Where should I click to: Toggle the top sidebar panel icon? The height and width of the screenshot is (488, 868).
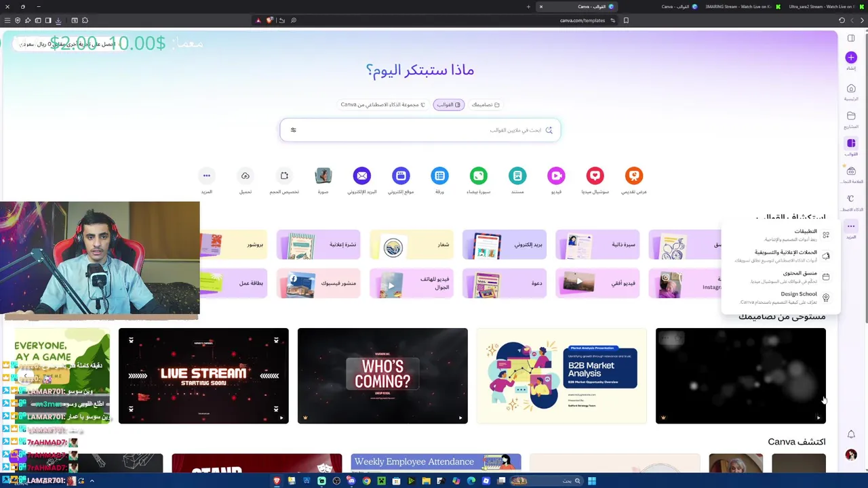point(851,39)
